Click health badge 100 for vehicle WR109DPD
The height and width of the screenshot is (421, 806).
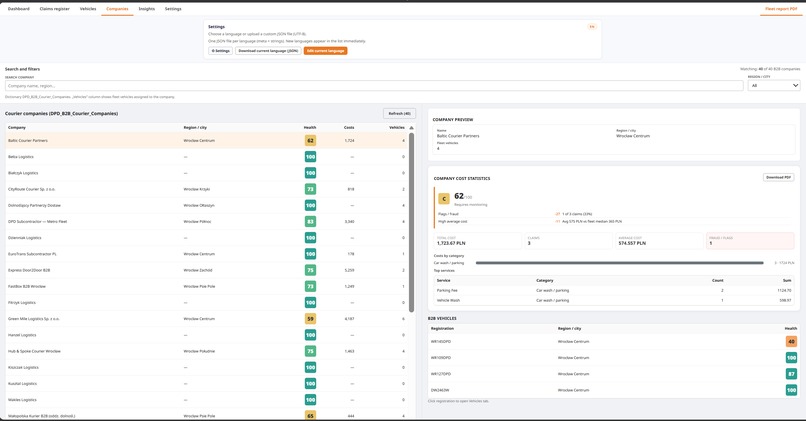coord(791,358)
